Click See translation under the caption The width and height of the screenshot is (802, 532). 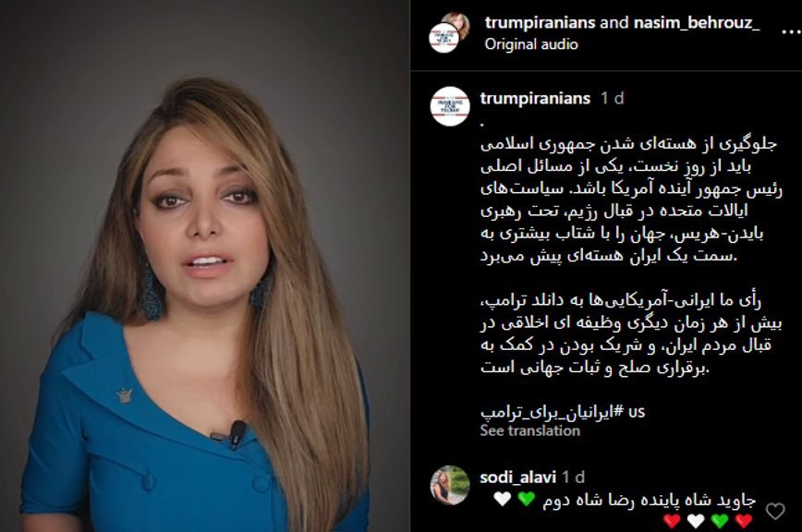[530, 430]
